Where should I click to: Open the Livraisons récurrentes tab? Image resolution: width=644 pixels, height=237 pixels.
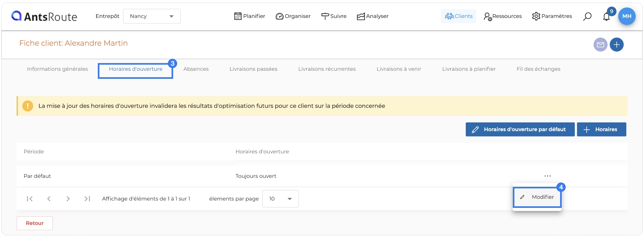tap(327, 69)
